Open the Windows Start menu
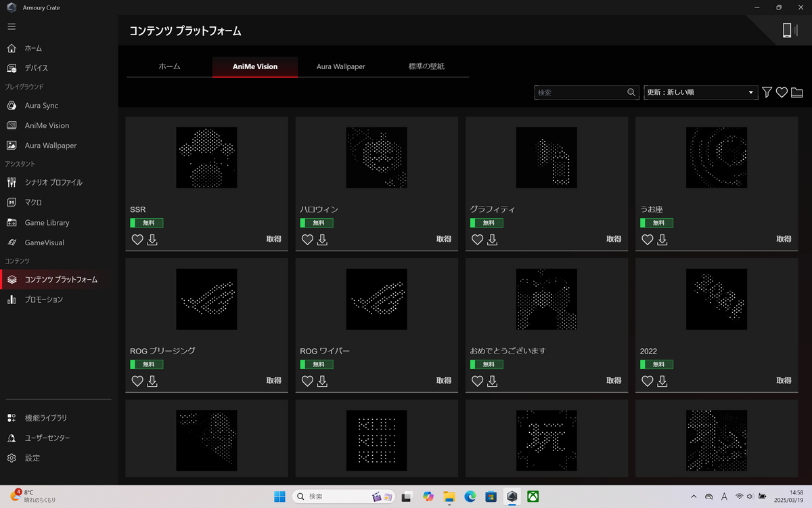 coord(279,496)
